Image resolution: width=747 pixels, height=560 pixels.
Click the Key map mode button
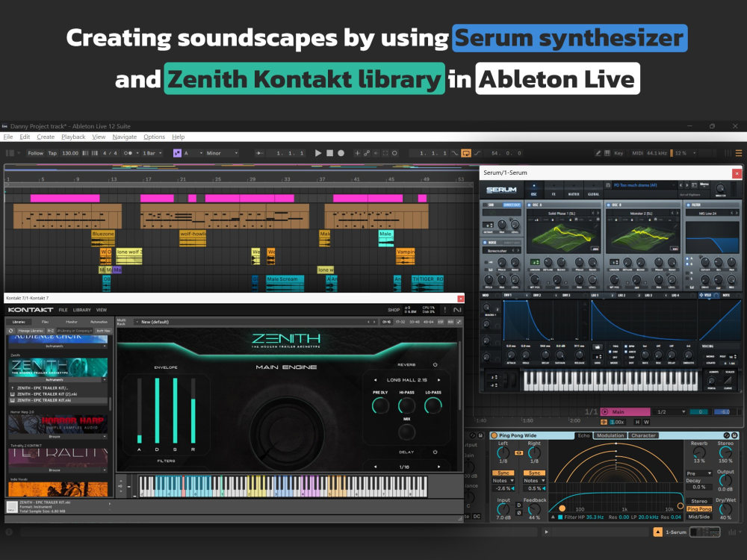click(x=619, y=153)
